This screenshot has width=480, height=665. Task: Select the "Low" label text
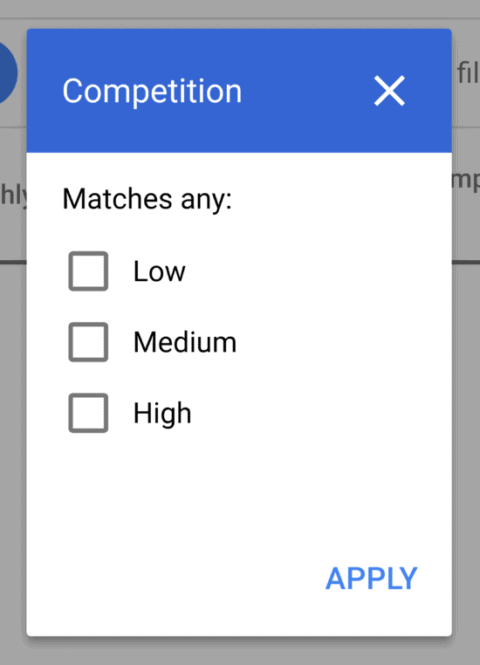click(x=159, y=271)
